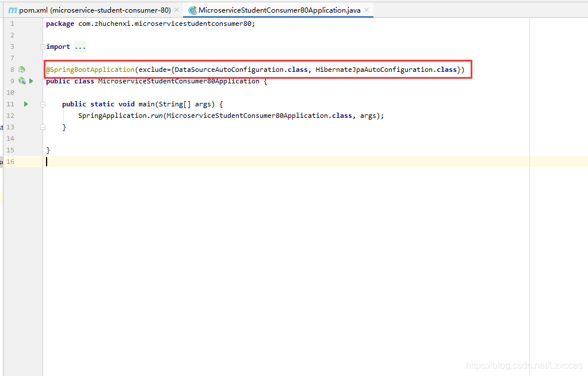
Task: Run the class from line 9 arrow
Action: 32,81
